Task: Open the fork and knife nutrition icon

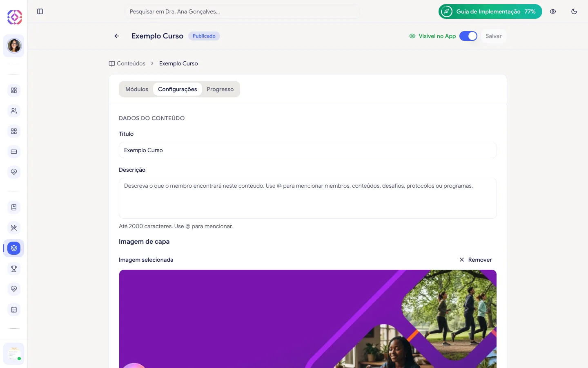Action: (x=14, y=228)
